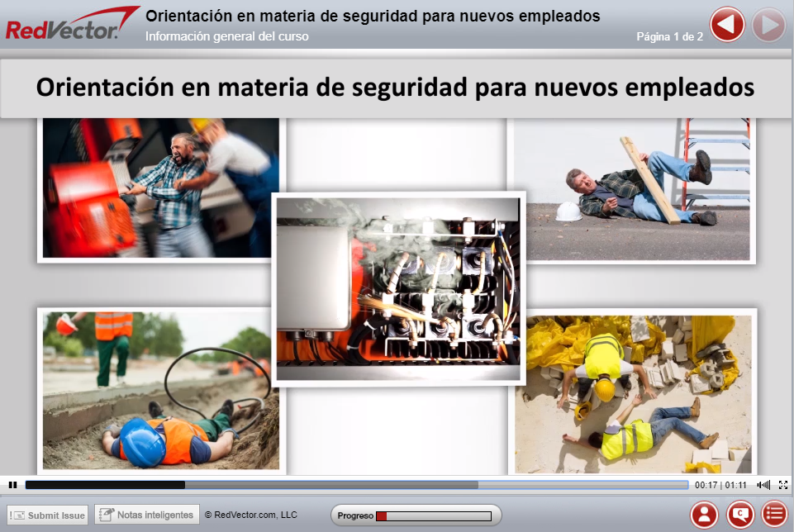Click the grayed-out forward arrow
The height and width of the screenshot is (532, 794).
click(768, 24)
